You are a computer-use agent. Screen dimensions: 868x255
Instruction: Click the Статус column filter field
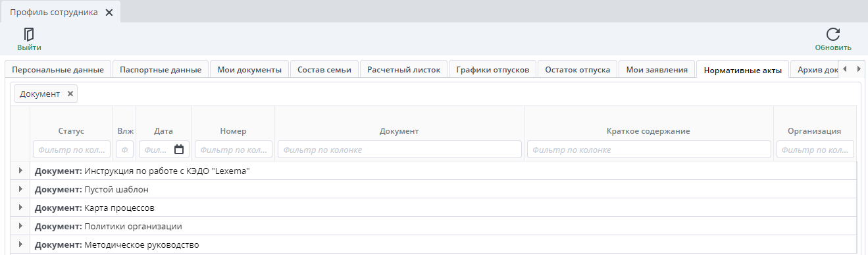[72, 150]
